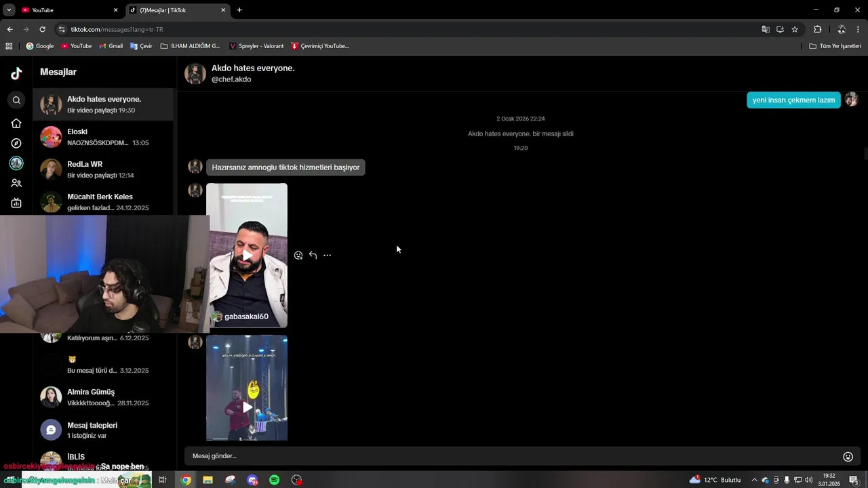Click the address bar URL

point(117,29)
